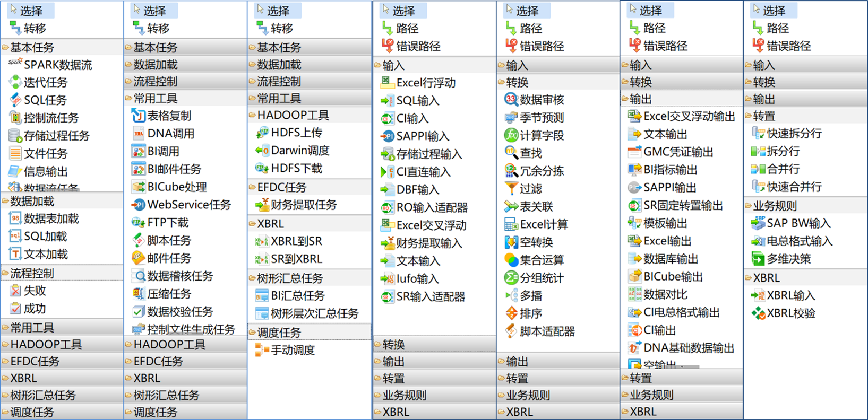Viewport: 868px width, 420px height.
Task: Select the GMC凭证输出 icon
Action: click(634, 152)
